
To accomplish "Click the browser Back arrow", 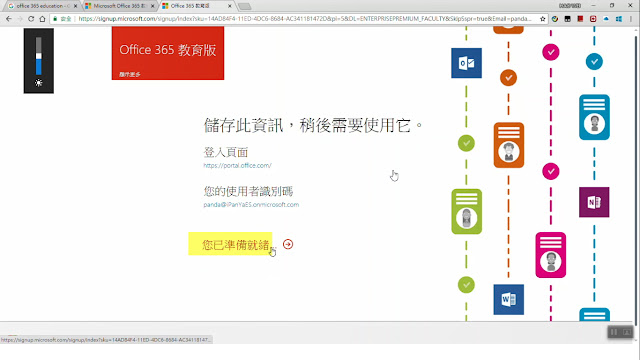I will tap(9, 19).
